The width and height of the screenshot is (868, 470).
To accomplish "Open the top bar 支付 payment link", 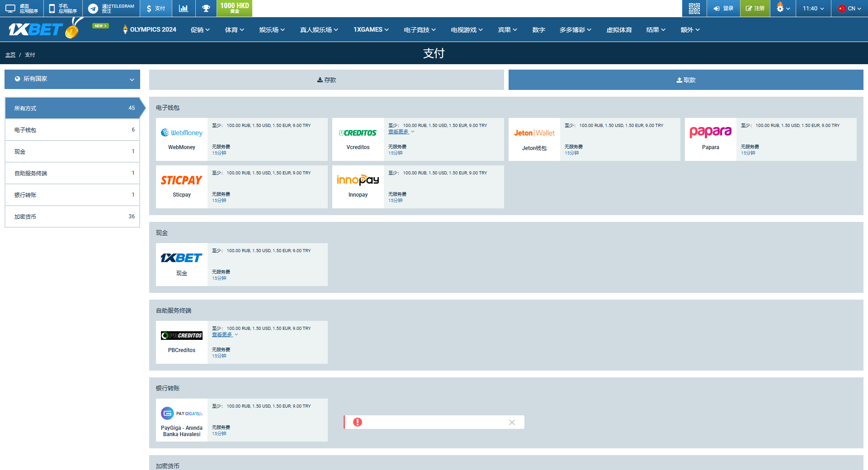I will pyautogui.click(x=156, y=9).
